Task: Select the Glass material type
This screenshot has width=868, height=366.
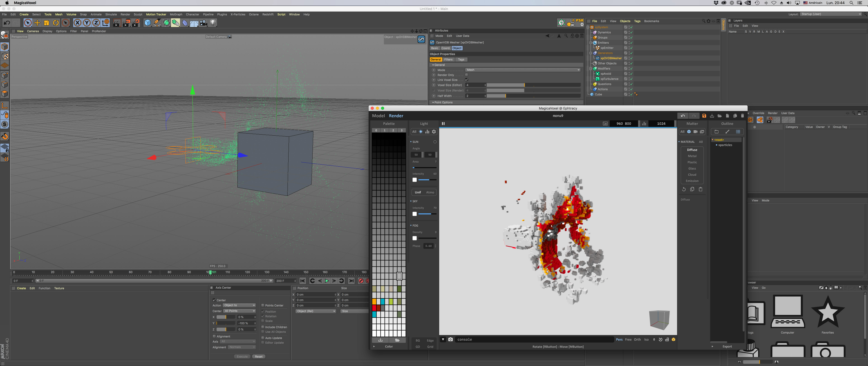Action: [692, 168]
